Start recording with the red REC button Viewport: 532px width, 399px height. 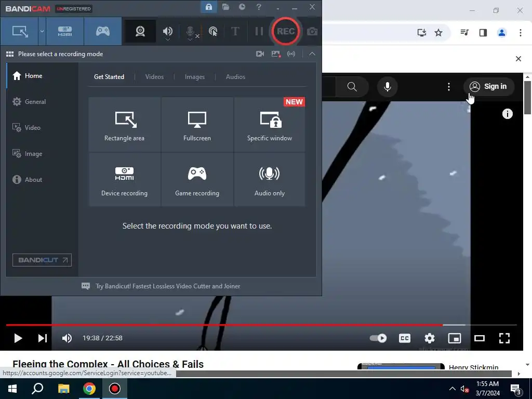point(285,31)
